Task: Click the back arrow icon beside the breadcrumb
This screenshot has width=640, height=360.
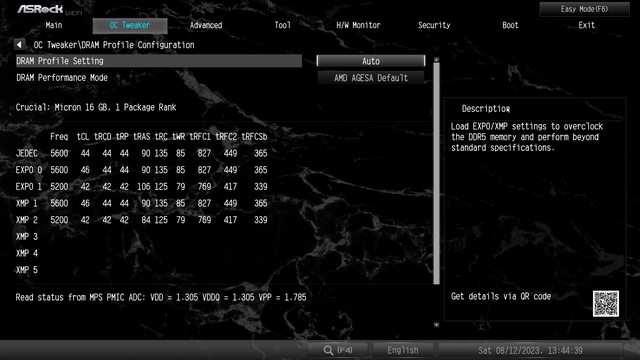Action: 19,44
